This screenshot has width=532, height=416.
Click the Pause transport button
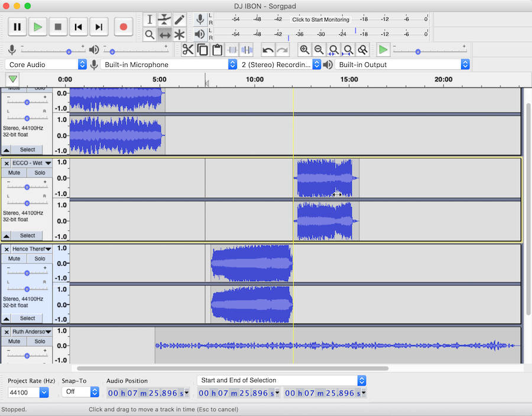coord(17,27)
